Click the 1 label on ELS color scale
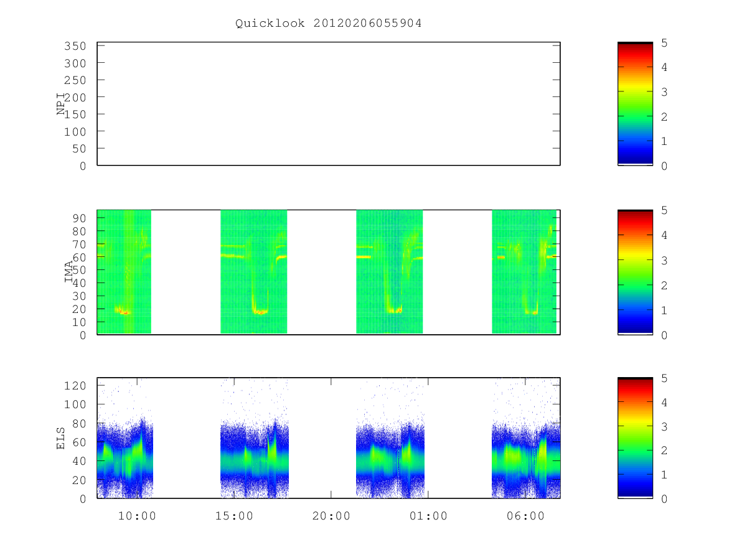Image resolution: width=747 pixels, height=560 pixels. 664,475
